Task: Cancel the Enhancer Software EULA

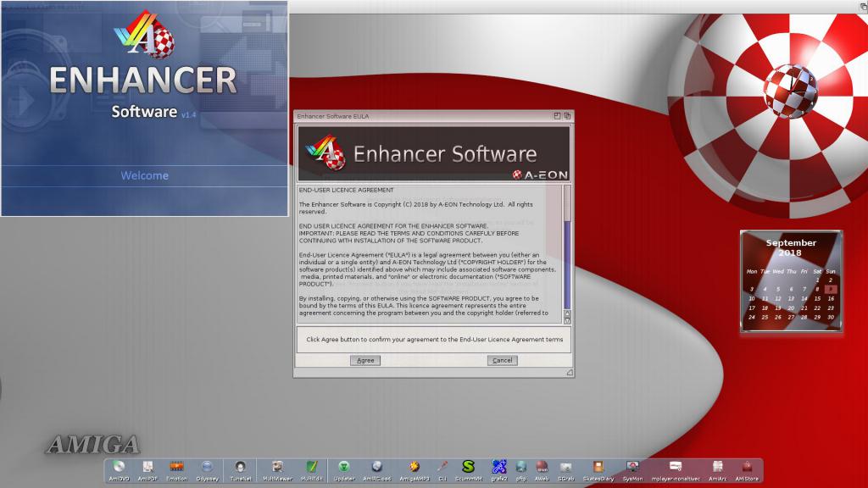Action: (x=503, y=360)
